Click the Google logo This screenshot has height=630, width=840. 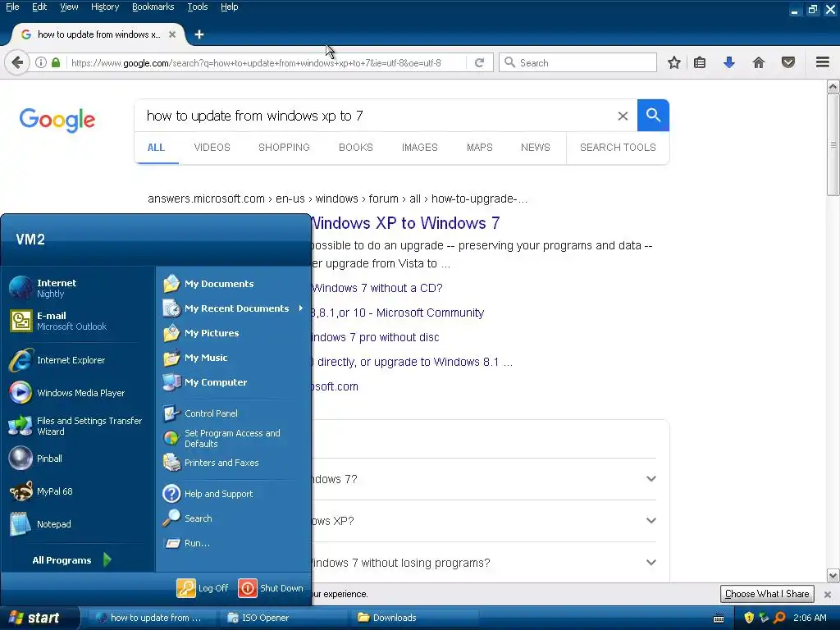57,120
